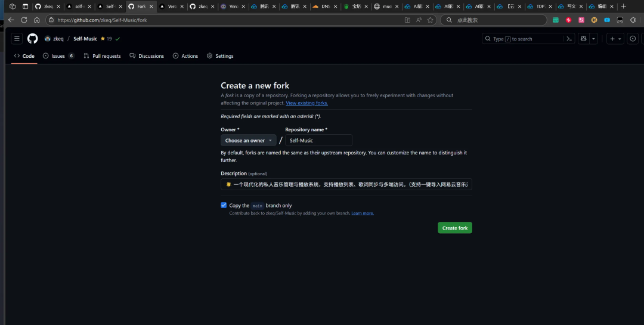Viewport: 644px width, 325px height.
Task: Open the workspaces icon in the tab bar
Action: [13, 6]
